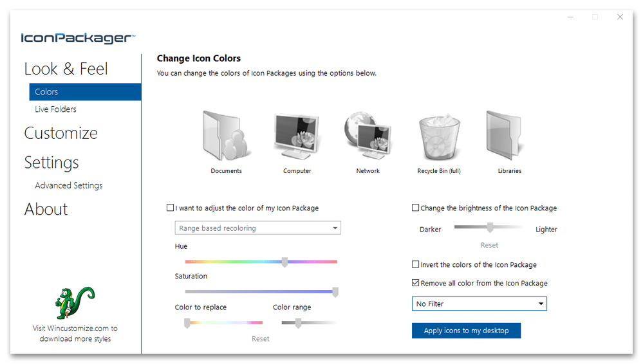Viewport: 643px width, 364px height.
Task: Open Advanced Settings in the sidebar
Action: (69, 185)
